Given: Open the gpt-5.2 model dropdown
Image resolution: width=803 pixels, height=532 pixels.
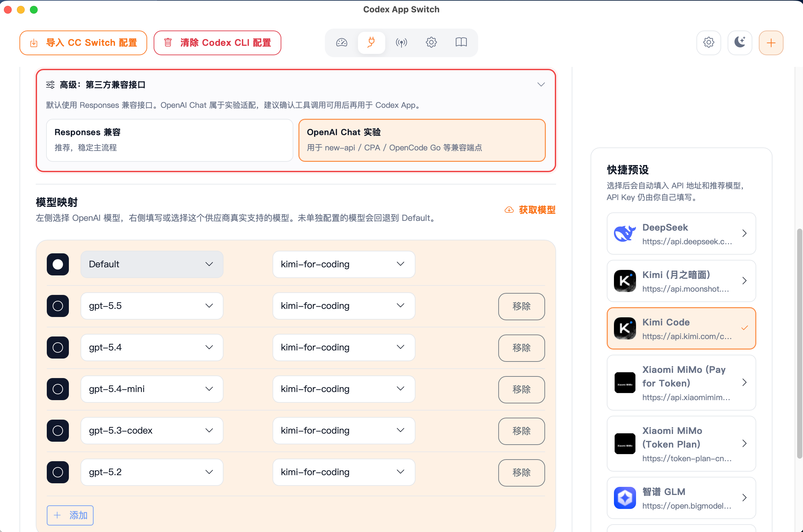Looking at the screenshot, I should coord(152,472).
